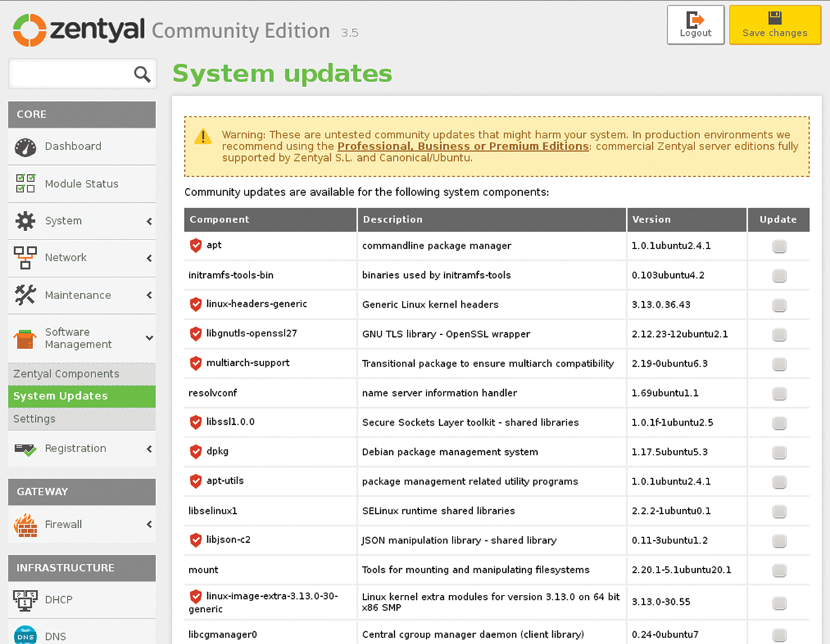The image size is (830, 644).
Task: Select resolvconf update checkbox
Action: [779, 394]
